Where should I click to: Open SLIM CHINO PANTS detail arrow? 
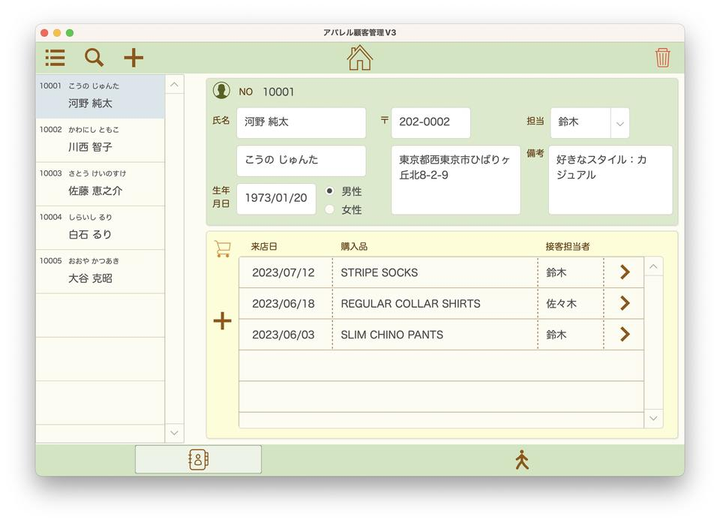click(x=625, y=334)
